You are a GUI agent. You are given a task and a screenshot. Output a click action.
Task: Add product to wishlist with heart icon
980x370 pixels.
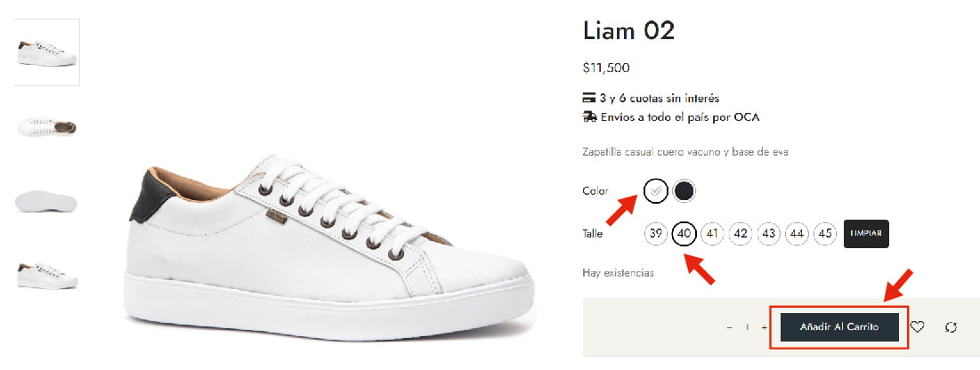pyautogui.click(x=918, y=327)
